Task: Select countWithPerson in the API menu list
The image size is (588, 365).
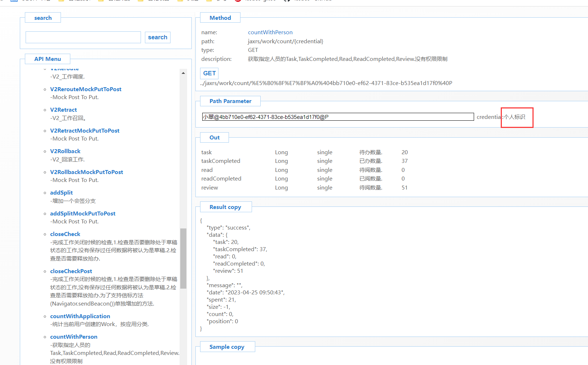Action: pos(74,337)
